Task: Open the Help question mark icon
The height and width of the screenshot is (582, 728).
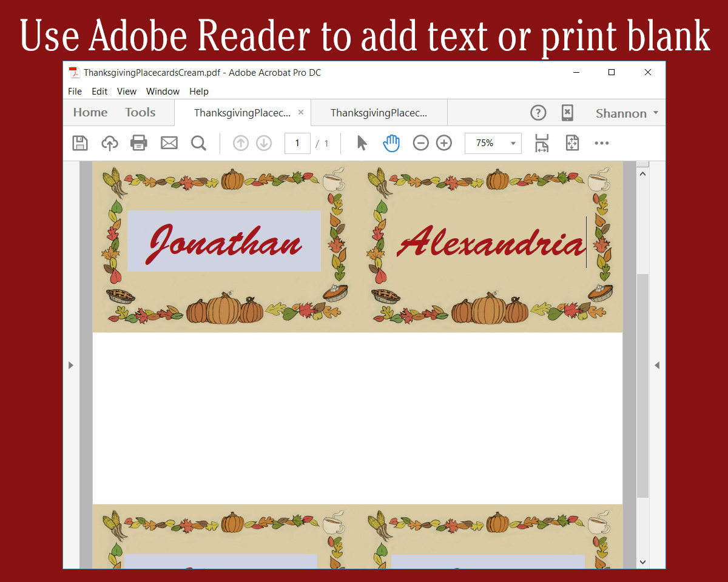Action: [x=538, y=113]
